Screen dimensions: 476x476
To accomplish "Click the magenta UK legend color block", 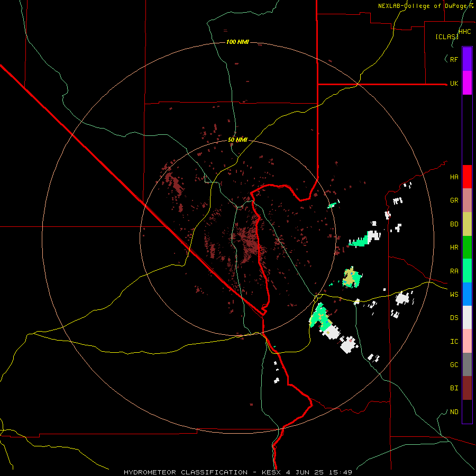I will (467, 83).
